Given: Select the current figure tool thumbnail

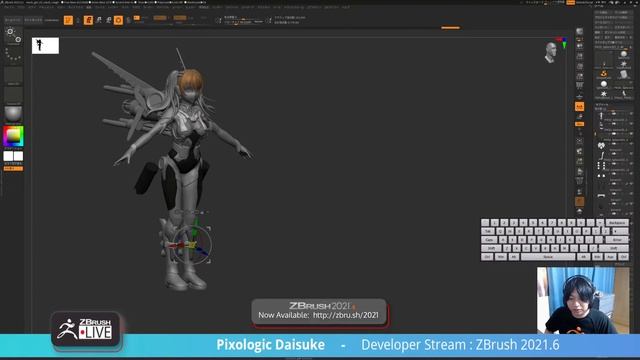Looking at the screenshot, I should coord(604,60).
